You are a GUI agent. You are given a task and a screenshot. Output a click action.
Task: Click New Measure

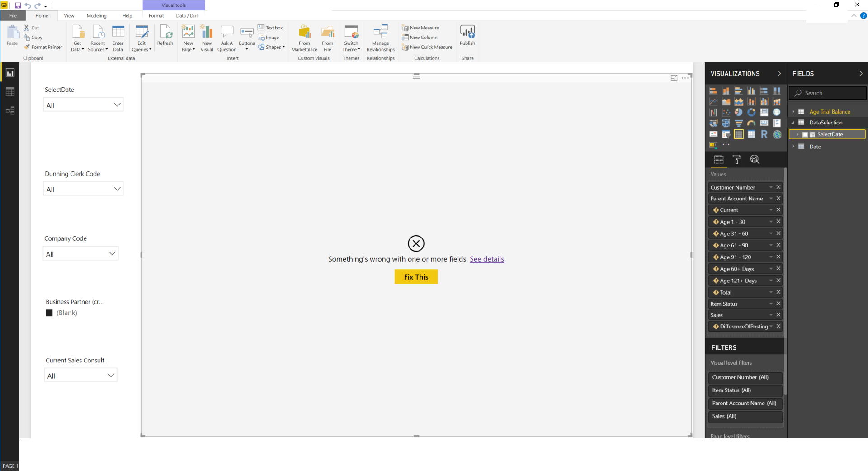pyautogui.click(x=420, y=28)
